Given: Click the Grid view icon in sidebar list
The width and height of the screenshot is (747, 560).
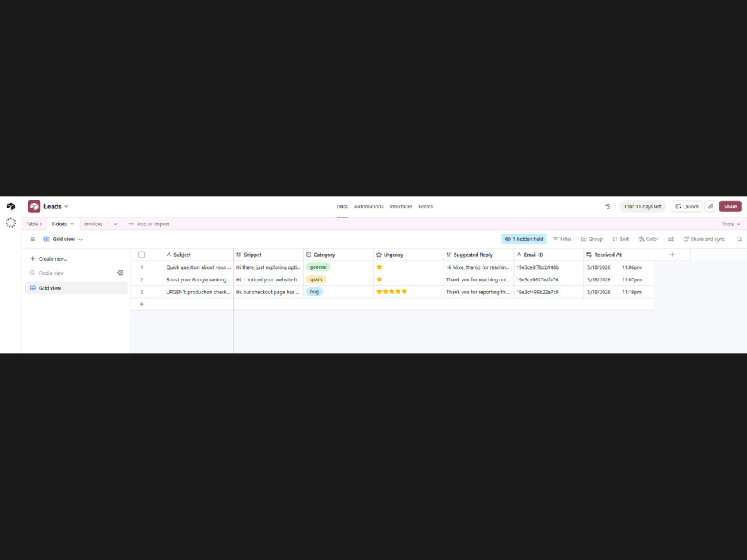Looking at the screenshot, I should (x=32, y=288).
